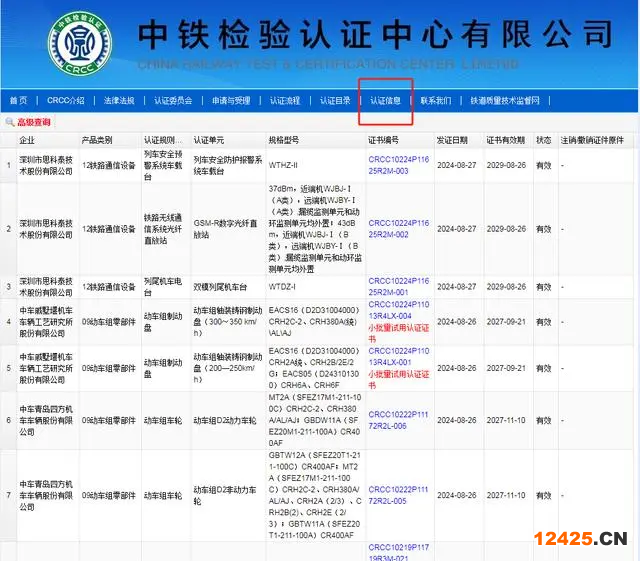Screen dimensions: 640x561
Task: Click row number 1 cell
Action: [9, 165]
